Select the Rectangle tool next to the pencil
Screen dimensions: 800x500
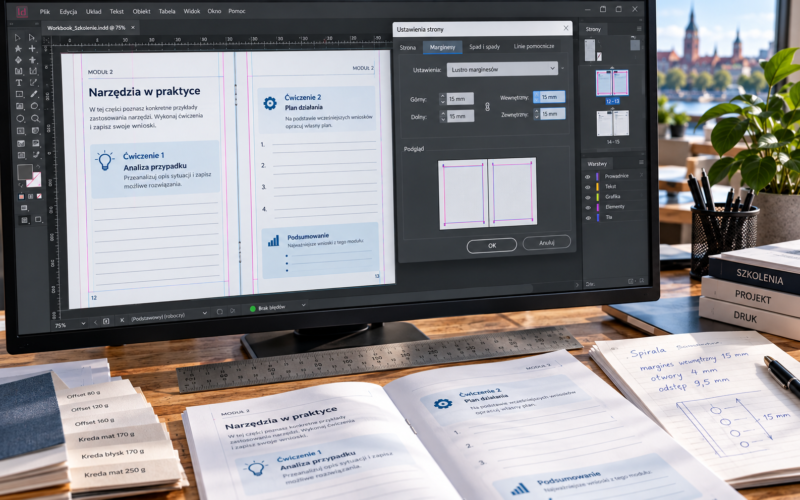(x=19, y=94)
